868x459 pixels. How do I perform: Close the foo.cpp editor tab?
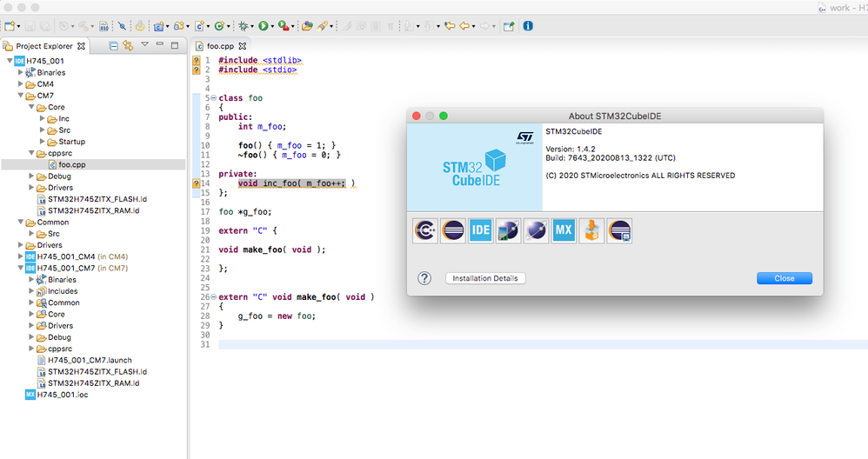pyautogui.click(x=242, y=46)
